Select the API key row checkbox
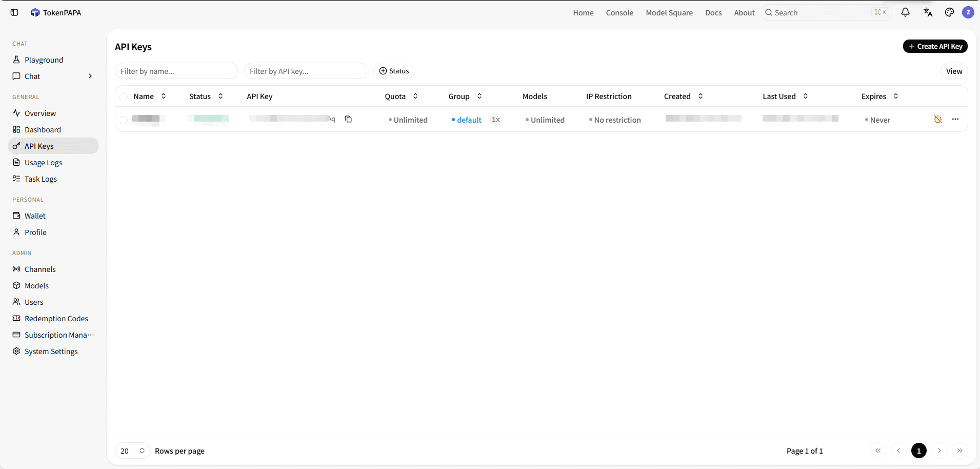This screenshot has width=980, height=469. 124,120
